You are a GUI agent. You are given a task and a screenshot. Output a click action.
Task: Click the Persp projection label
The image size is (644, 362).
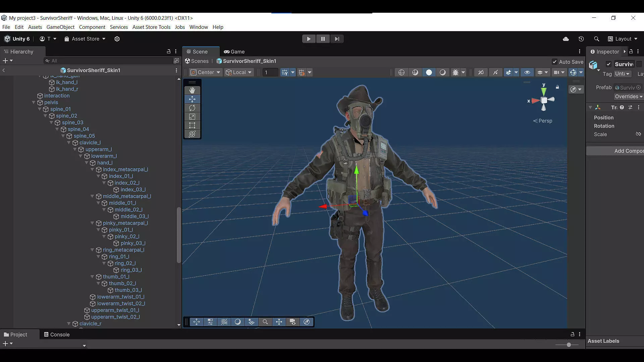point(543,121)
